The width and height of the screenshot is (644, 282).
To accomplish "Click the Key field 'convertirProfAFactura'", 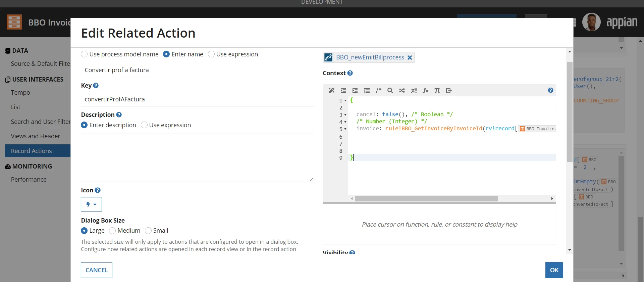I will [x=198, y=99].
